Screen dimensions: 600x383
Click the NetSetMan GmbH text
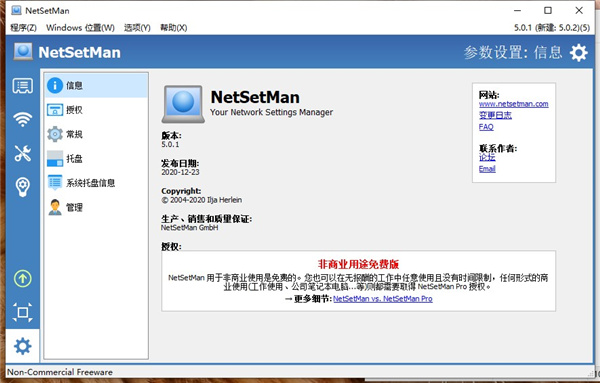point(189,228)
